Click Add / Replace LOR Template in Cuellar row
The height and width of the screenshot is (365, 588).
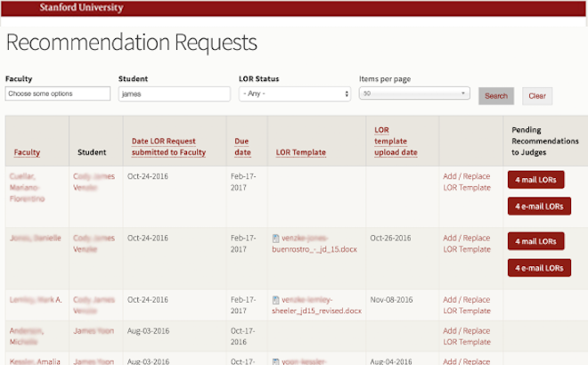467,182
